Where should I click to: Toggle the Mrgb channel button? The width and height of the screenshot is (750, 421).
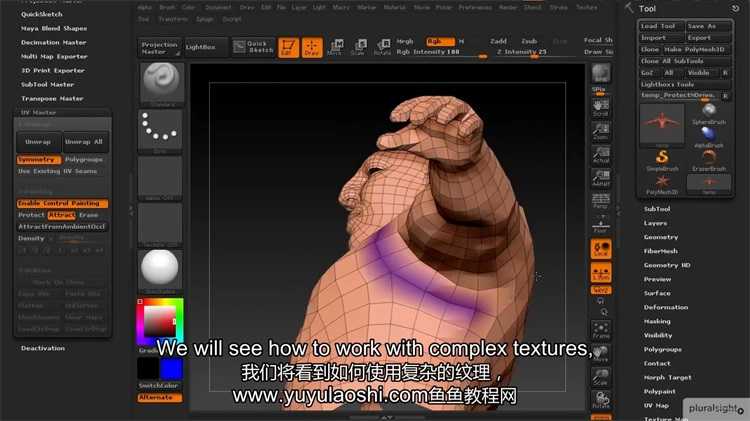[x=405, y=41]
